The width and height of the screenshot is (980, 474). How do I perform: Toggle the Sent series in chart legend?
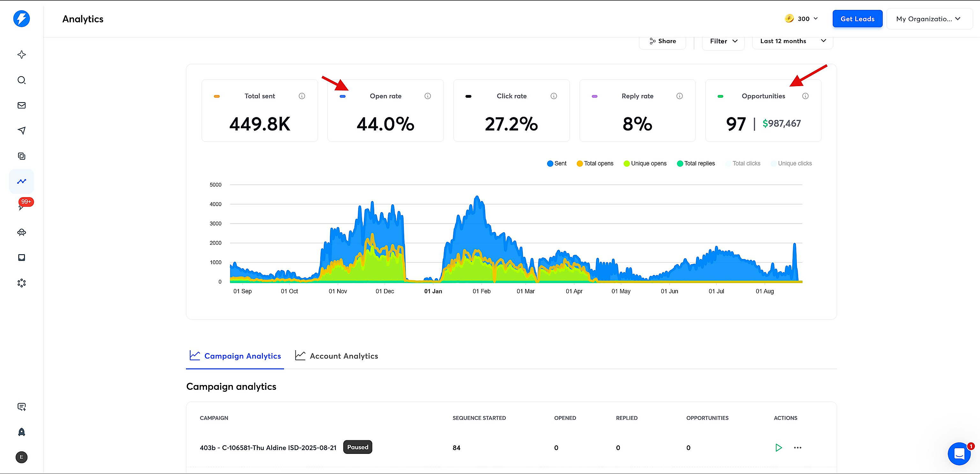pos(557,163)
